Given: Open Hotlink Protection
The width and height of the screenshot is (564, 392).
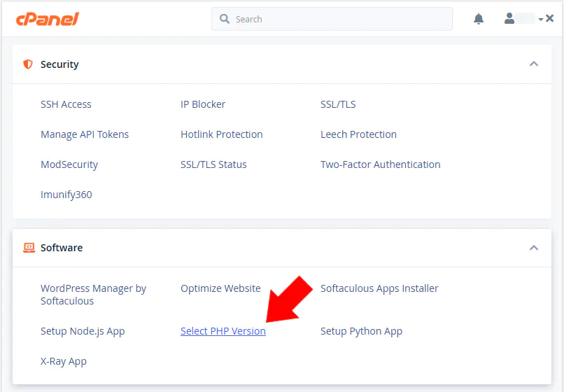Looking at the screenshot, I should click(222, 134).
